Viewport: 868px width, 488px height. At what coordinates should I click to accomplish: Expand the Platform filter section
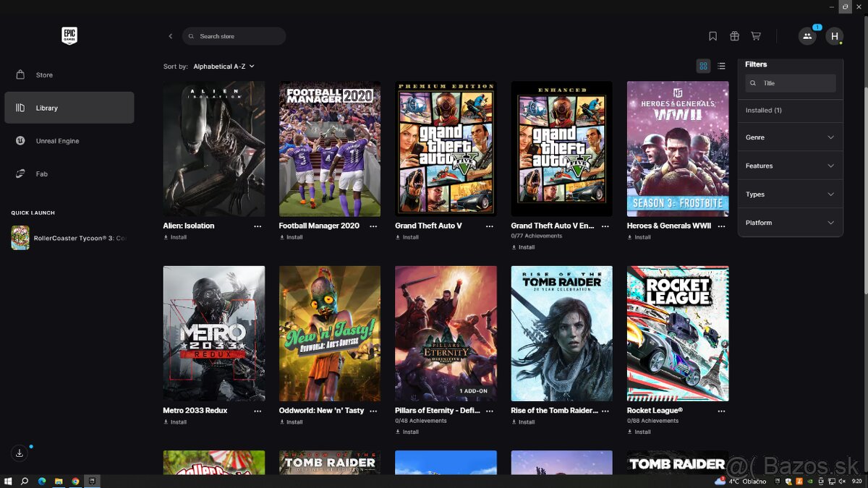pyautogui.click(x=790, y=223)
